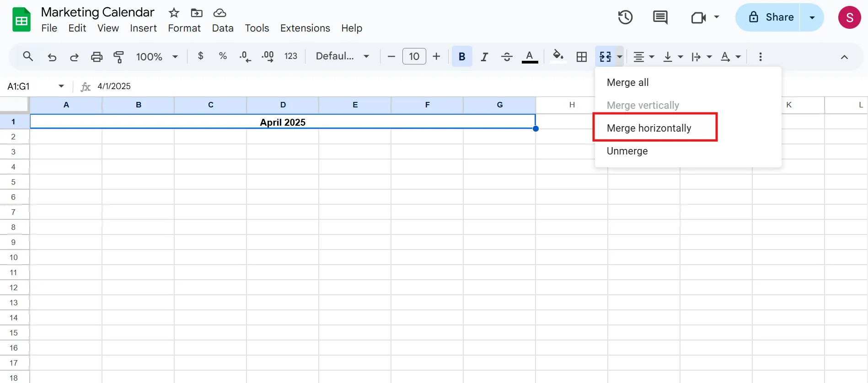This screenshot has width=868, height=383.
Task: Select row 12 header
Action: pyautogui.click(x=14, y=287)
